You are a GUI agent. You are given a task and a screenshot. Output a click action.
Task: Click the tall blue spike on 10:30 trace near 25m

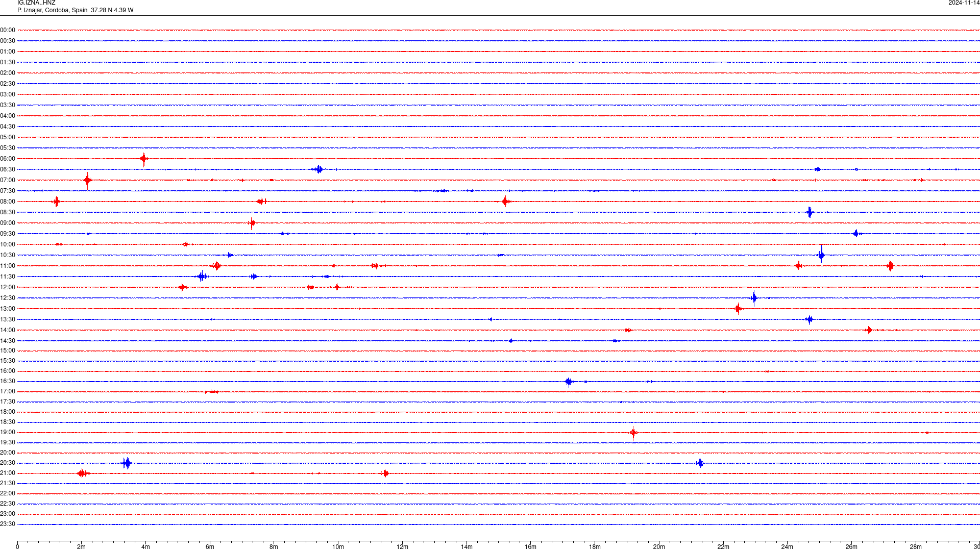click(x=821, y=255)
